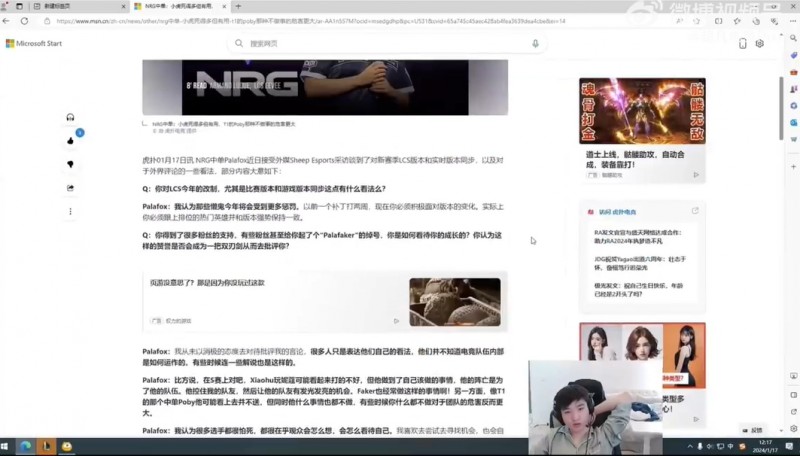Close the first browser tab
This screenshot has height=456, width=800.
click(x=123, y=7)
